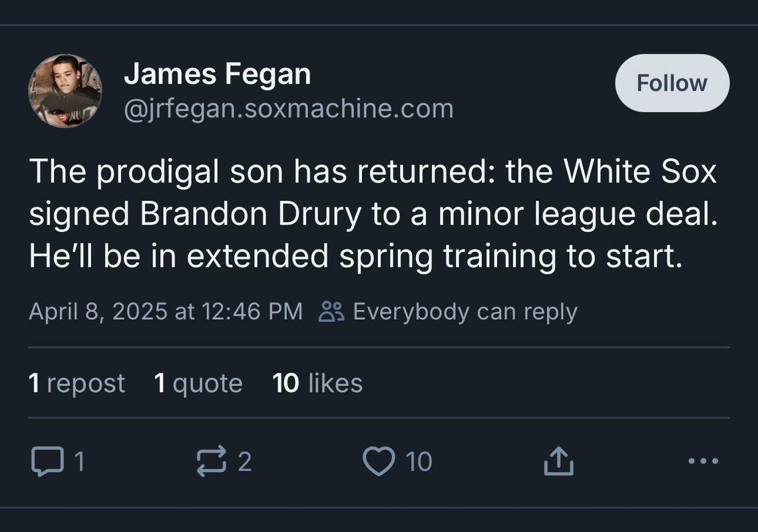The image size is (758, 532).
Task: Follow James Fegan
Action: click(671, 83)
